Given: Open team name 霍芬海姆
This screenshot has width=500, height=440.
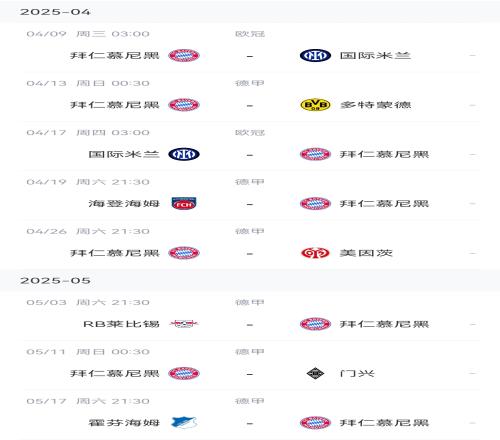Looking at the screenshot, I should pyautogui.click(x=124, y=423).
